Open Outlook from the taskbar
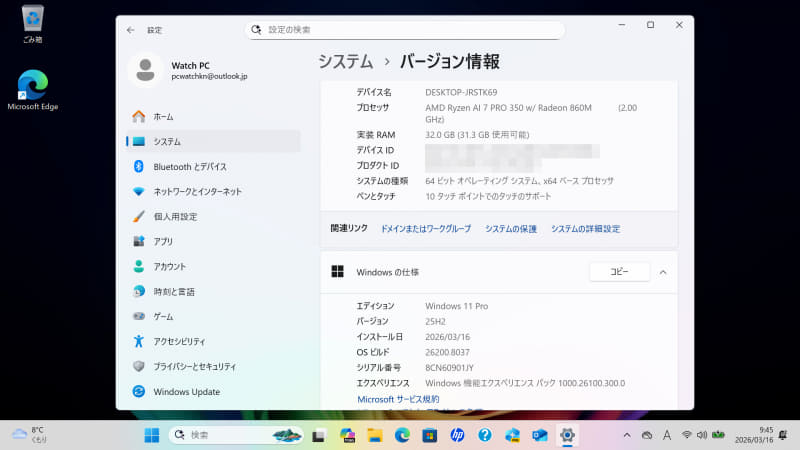 point(540,435)
